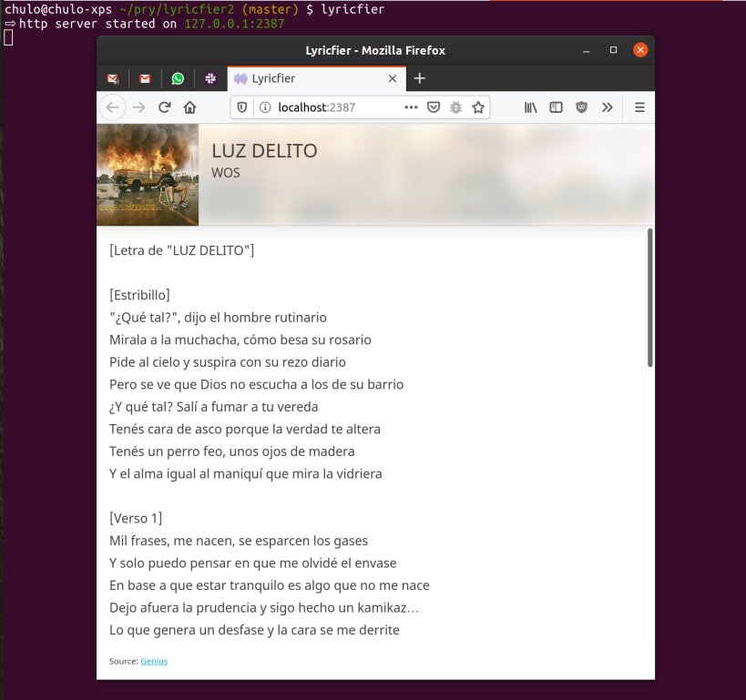
Task: Click lyric line about hombre rutinario
Action: pyautogui.click(x=218, y=317)
